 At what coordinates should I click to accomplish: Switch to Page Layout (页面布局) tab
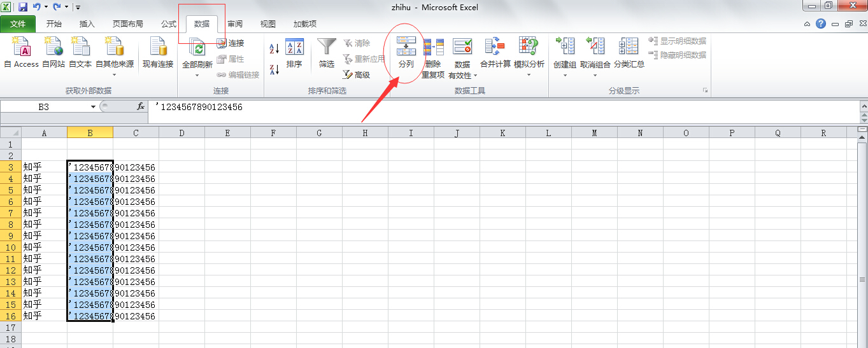tap(128, 24)
